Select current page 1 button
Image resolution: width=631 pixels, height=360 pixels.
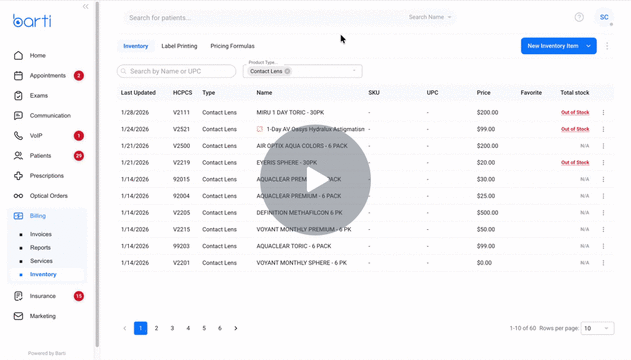(x=140, y=328)
